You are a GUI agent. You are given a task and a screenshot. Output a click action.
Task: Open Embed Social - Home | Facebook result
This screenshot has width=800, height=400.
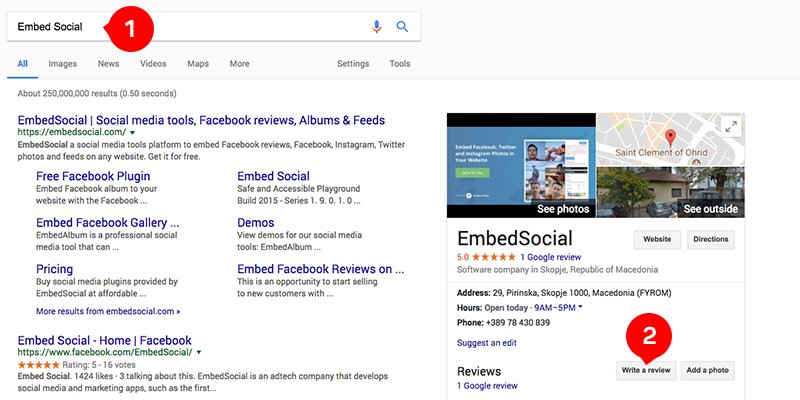coord(105,340)
